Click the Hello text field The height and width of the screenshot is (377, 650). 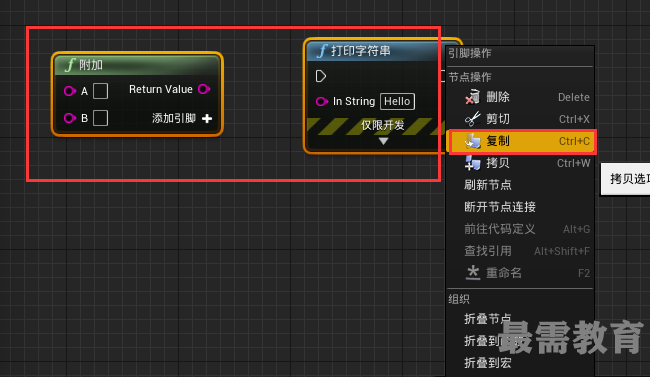click(x=397, y=101)
